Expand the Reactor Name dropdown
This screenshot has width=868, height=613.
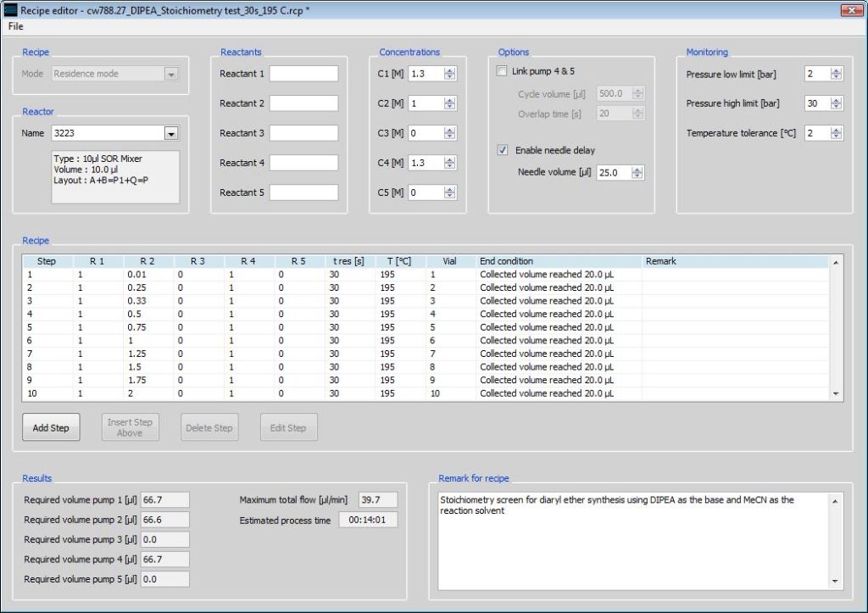pyautogui.click(x=170, y=134)
